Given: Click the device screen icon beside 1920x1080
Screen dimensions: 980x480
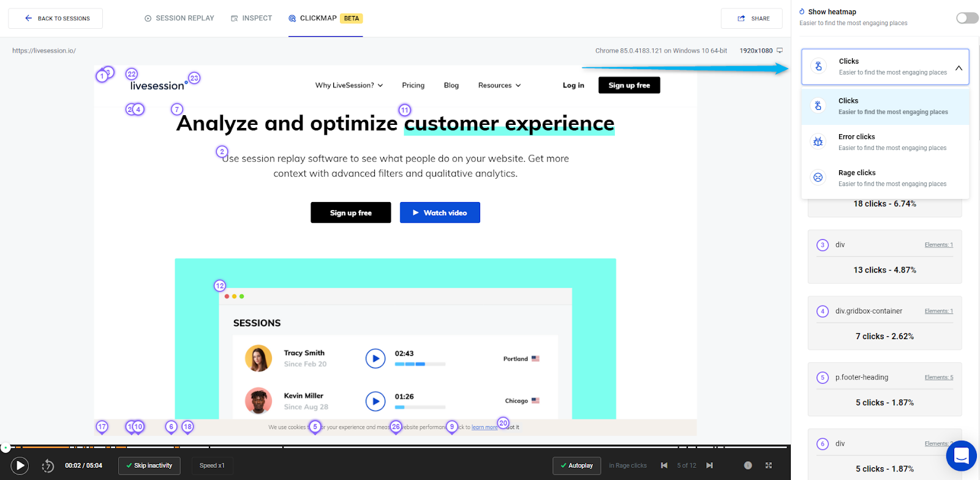Looking at the screenshot, I should 780,50.
